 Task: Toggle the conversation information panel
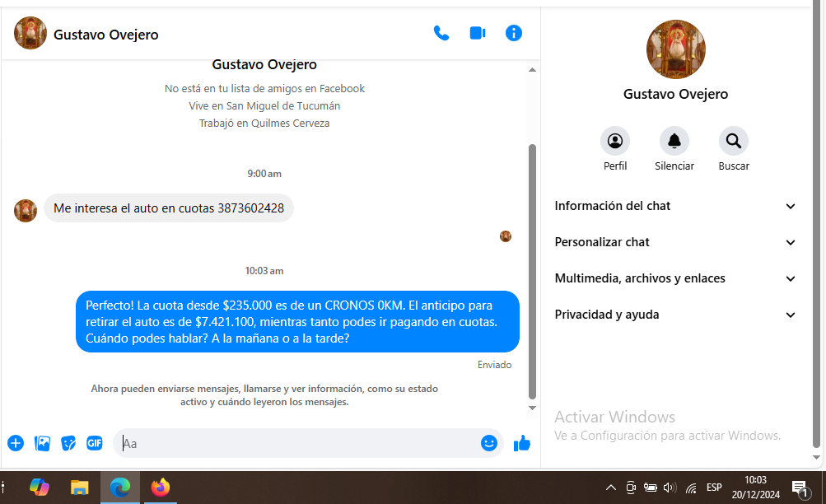coord(514,34)
